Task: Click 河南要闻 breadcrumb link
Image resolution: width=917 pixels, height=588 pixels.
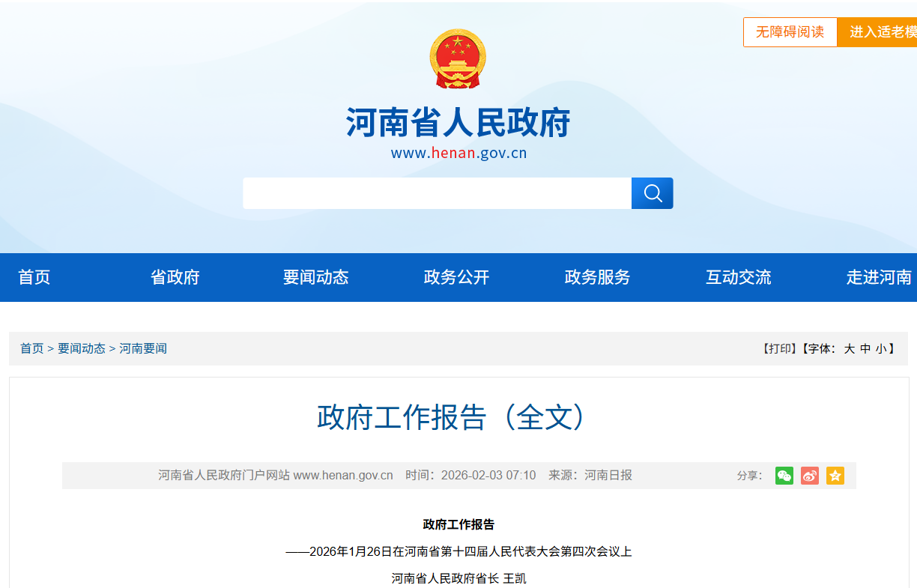Action: (143, 348)
